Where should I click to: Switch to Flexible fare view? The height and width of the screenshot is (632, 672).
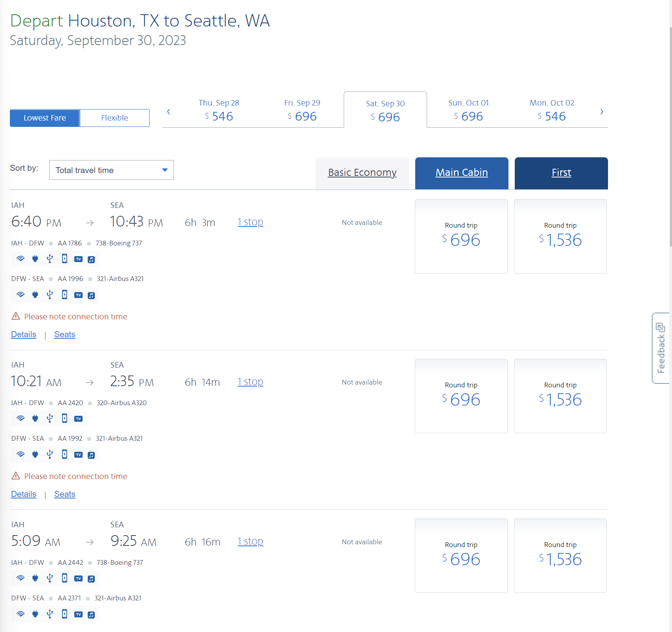coord(115,118)
